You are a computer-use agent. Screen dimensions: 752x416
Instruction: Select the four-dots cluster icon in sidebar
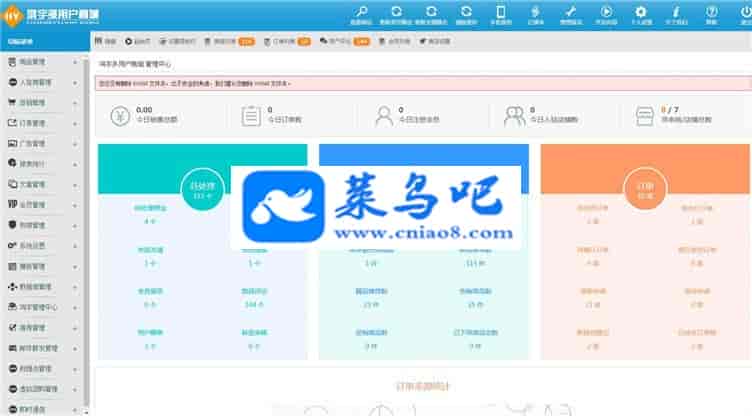12,286
